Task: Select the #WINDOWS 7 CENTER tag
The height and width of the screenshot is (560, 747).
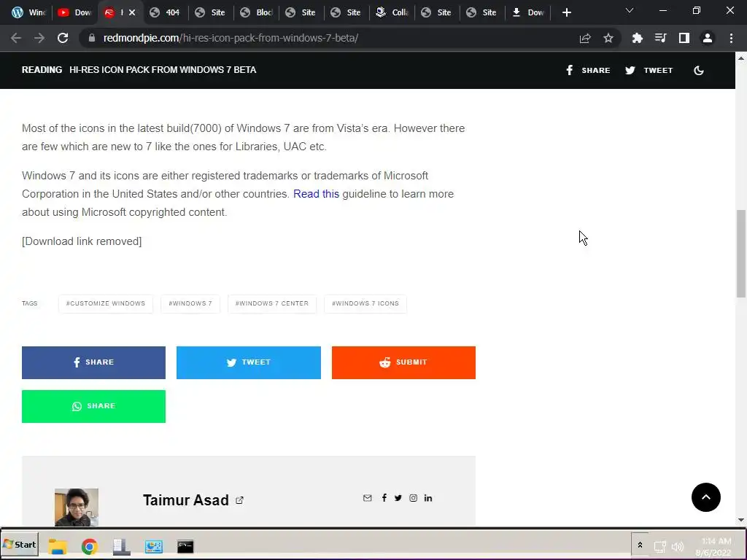Action: point(272,303)
